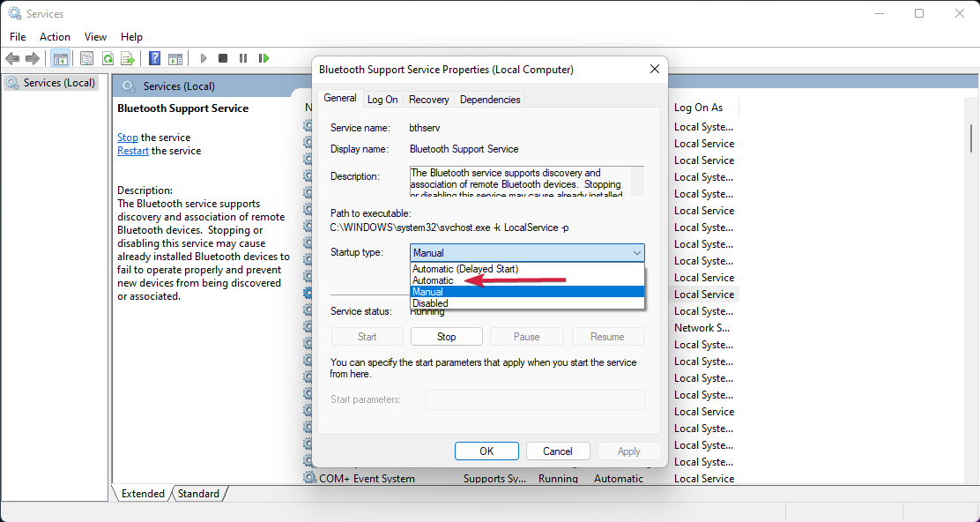Click the Help icon in the toolbar
The image size is (980, 522).
tap(153, 58)
